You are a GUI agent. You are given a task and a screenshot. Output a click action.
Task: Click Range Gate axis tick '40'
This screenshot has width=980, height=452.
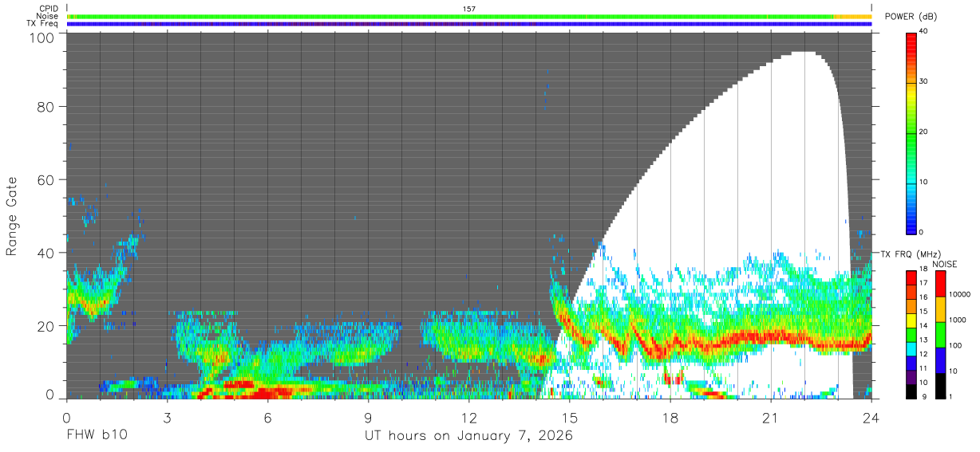click(45, 253)
